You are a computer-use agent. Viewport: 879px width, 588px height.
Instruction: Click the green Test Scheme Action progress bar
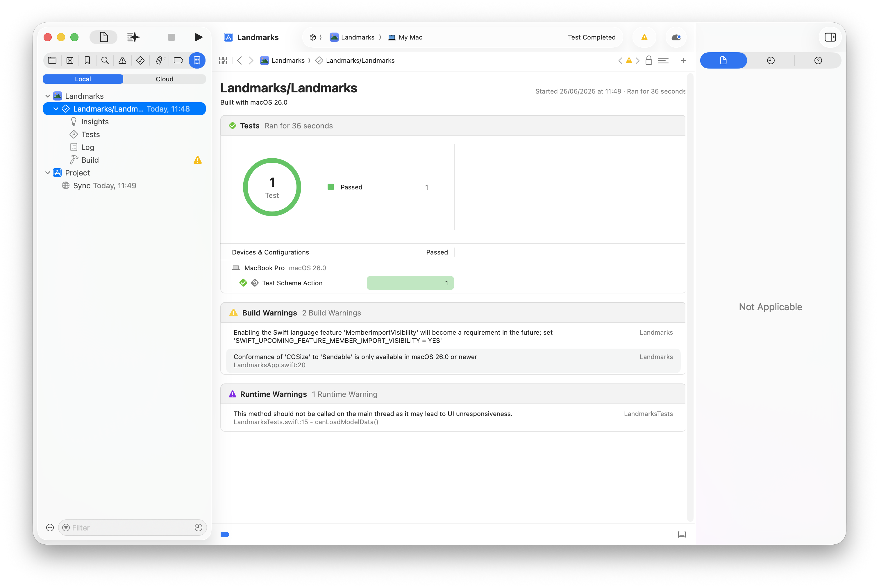[x=410, y=283]
